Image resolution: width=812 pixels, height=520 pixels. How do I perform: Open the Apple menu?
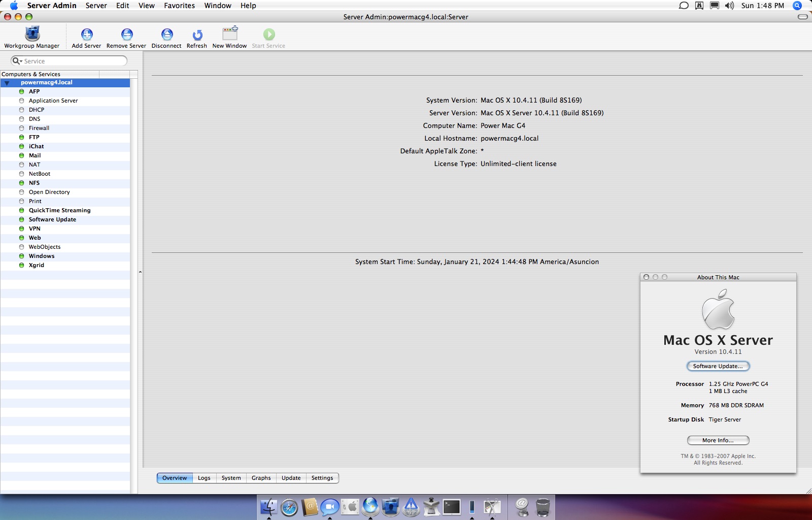point(14,6)
